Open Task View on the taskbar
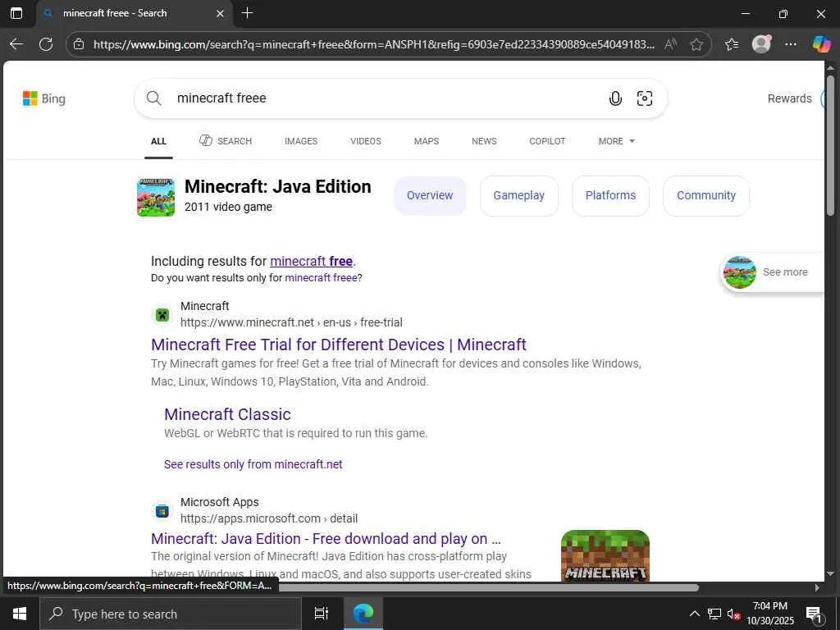Viewport: 840px width, 630px height. pos(322,614)
